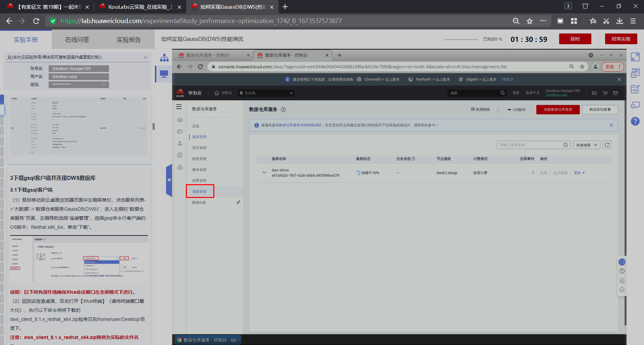Viewport: 644px width, 345px height.
Task: Expand the 标签搜索 dropdown
Action: [x=587, y=145]
